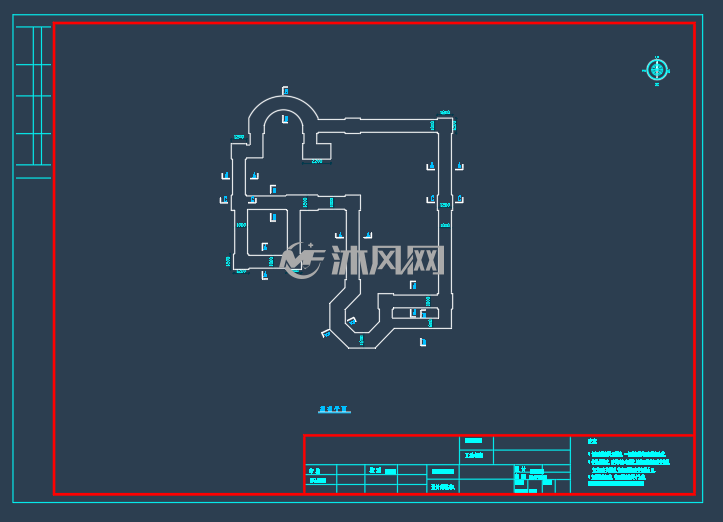The height and width of the screenshot is (522, 723).
Task: Click the compass rose north symbol
Action: coord(657,71)
